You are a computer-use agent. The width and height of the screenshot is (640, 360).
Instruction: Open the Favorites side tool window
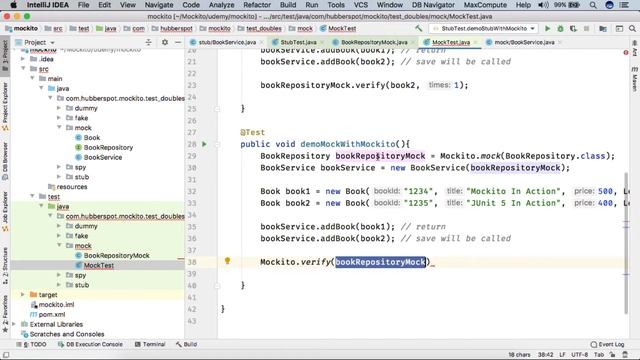(x=5, y=313)
